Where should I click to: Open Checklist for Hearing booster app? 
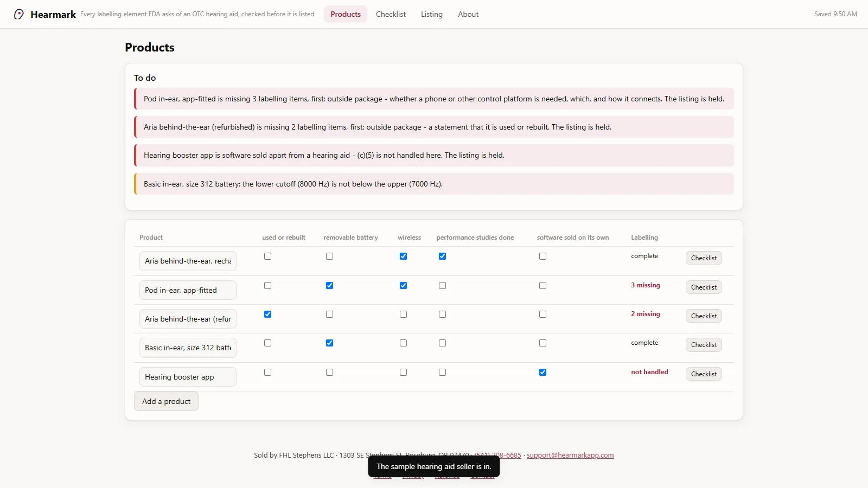click(x=704, y=374)
